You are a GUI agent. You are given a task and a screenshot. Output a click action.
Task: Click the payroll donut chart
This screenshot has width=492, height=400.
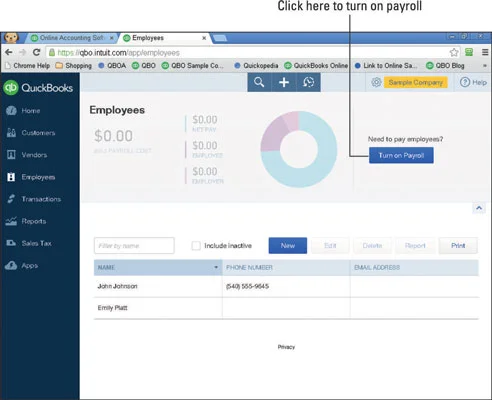point(299,149)
